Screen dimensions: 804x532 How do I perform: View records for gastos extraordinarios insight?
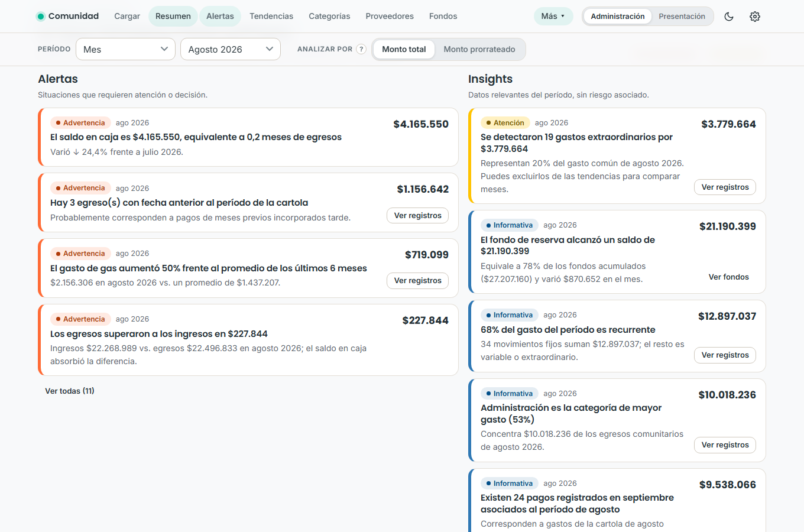(725, 187)
